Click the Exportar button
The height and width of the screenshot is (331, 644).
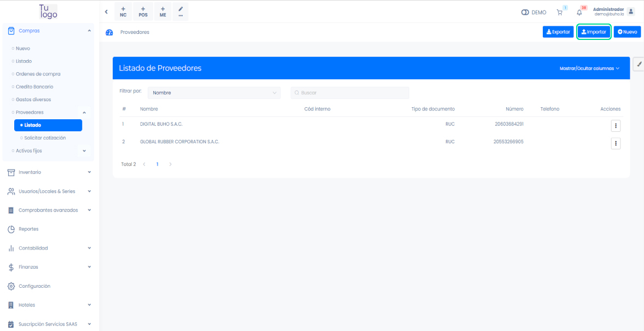(558, 32)
